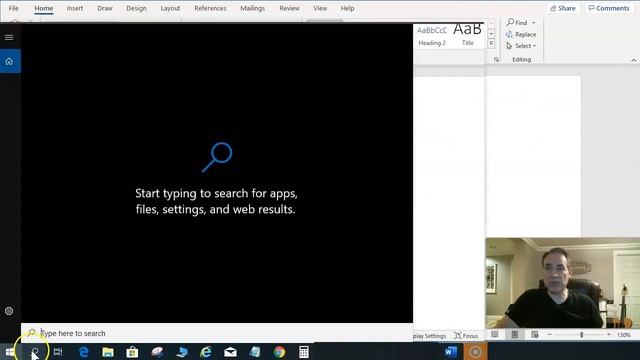Click the zoom out minus button
Image resolution: width=640 pixels, height=360 pixels.
coord(550,335)
